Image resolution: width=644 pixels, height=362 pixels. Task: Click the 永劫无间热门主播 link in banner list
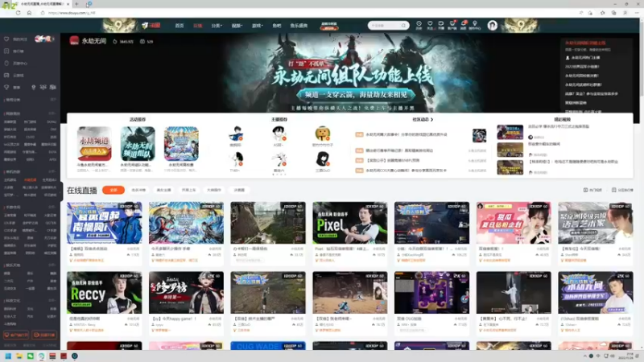tap(585, 58)
